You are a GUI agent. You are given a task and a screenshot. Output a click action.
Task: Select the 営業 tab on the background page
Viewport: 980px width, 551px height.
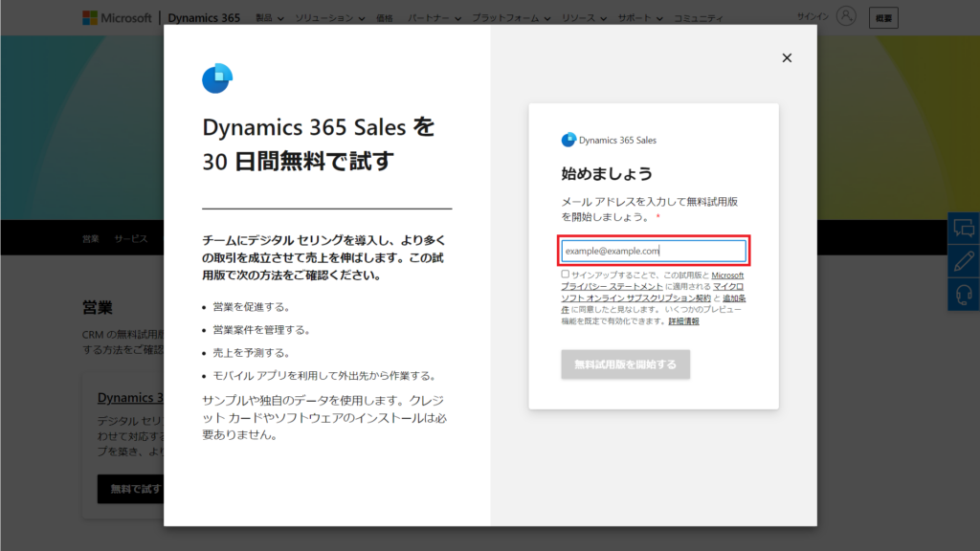91,238
